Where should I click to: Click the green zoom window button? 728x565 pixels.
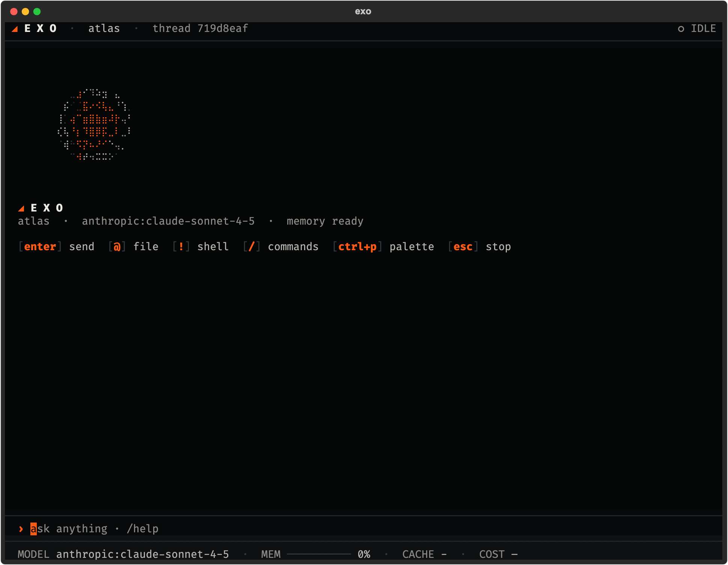37,11
